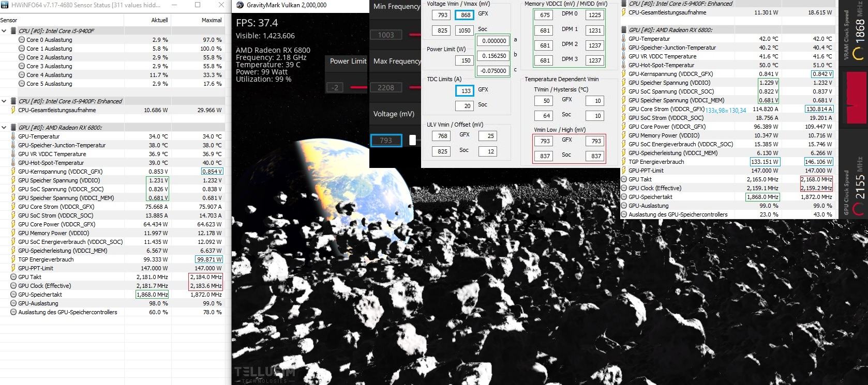The width and height of the screenshot is (868, 385).
Task: Click ULV Vmin GFX field showing 768
Action: click(x=442, y=136)
